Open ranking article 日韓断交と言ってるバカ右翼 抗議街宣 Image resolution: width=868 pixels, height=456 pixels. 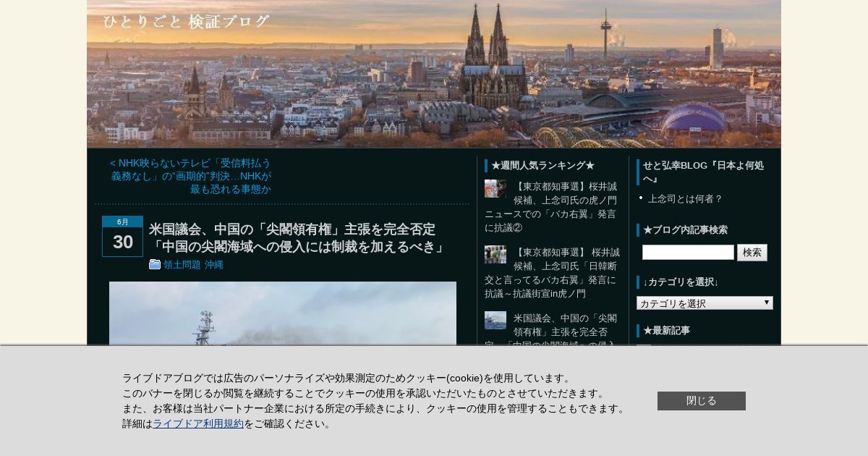[x=550, y=273]
